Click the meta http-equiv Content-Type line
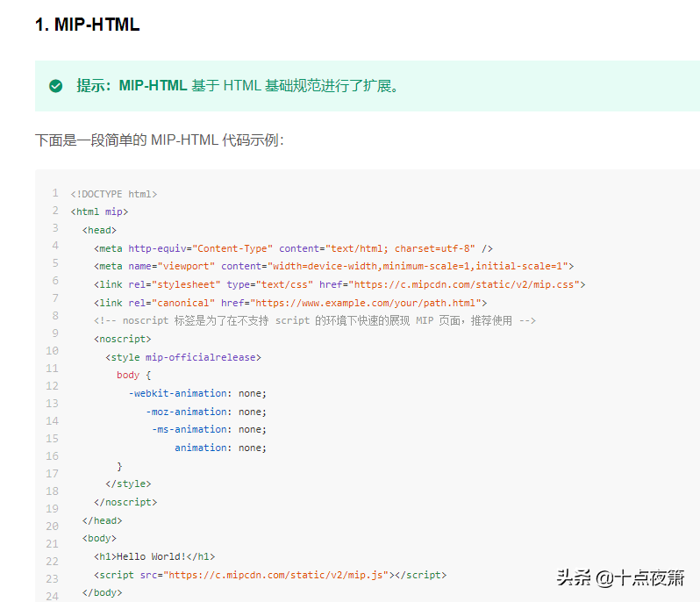 pyautogui.click(x=293, y=248)
